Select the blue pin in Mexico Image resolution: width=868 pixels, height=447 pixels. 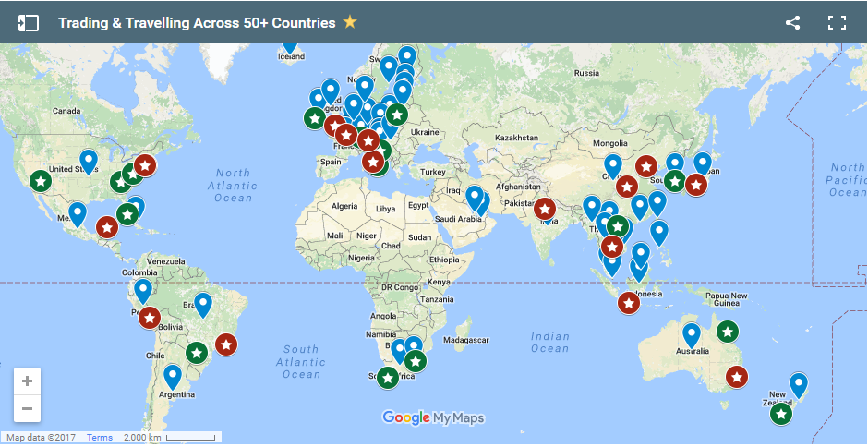(78, 214)
